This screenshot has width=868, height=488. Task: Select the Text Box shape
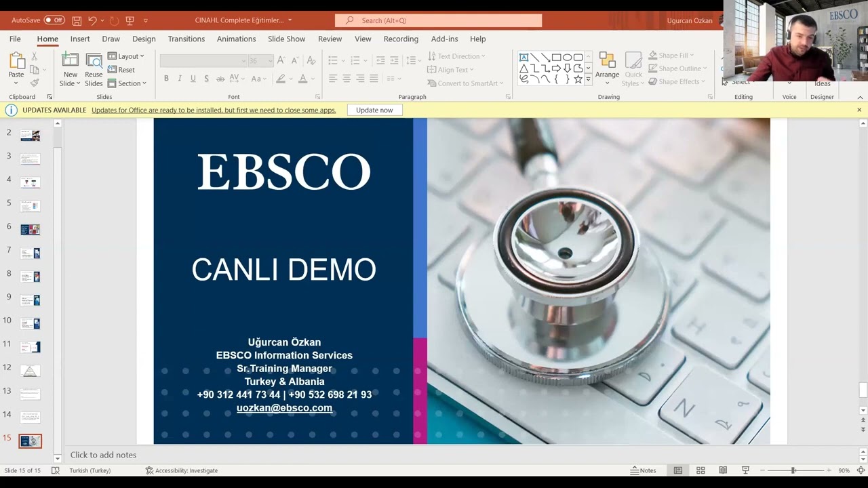point(524,58)
